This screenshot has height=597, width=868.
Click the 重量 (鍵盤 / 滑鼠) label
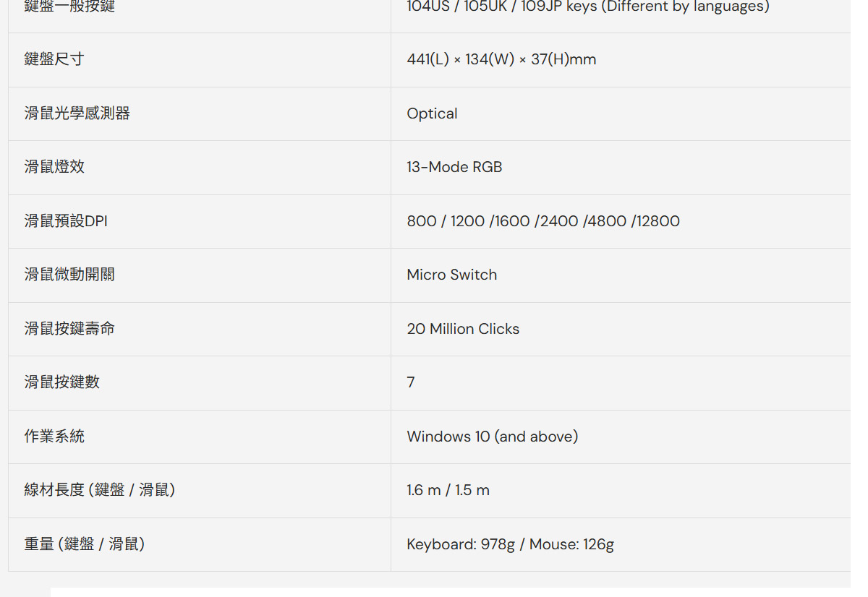85,544
